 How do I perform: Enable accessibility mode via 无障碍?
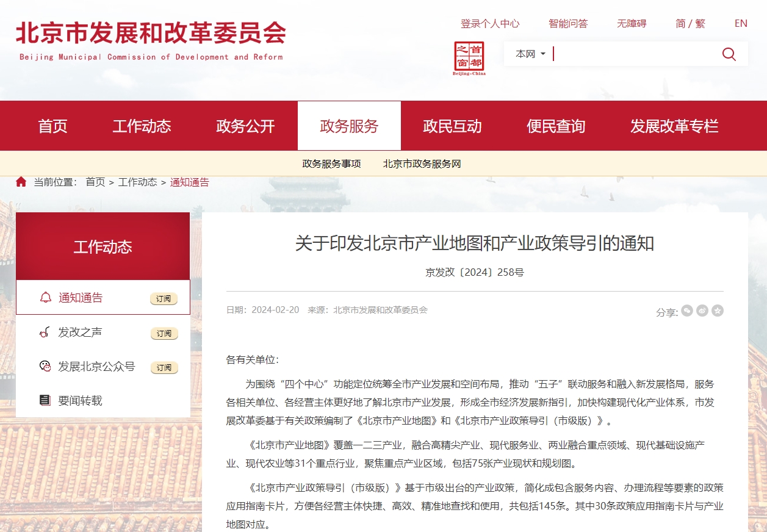(631, 23)
